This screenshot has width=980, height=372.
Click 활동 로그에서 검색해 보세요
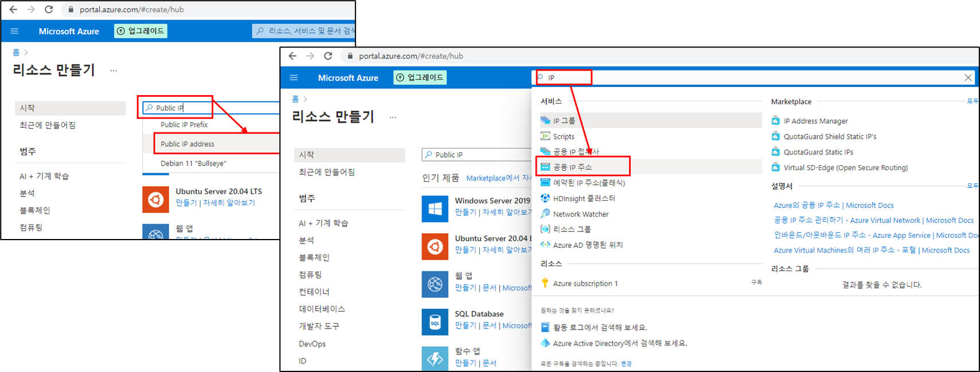600,327
